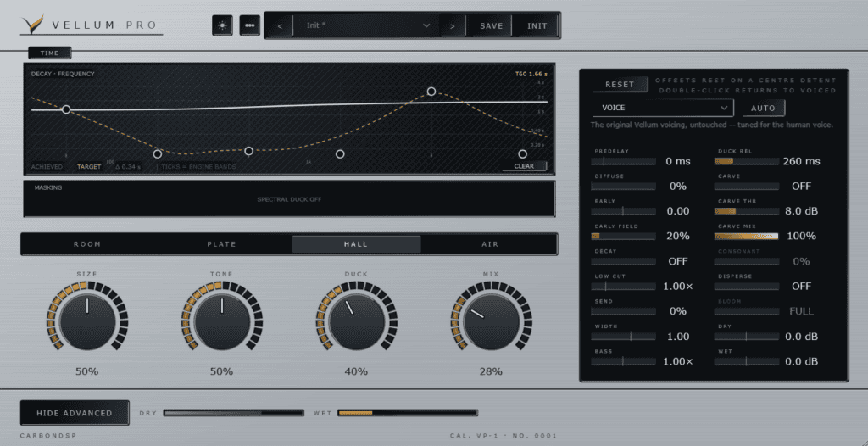Adjust the DISPERSE slider

746,287
